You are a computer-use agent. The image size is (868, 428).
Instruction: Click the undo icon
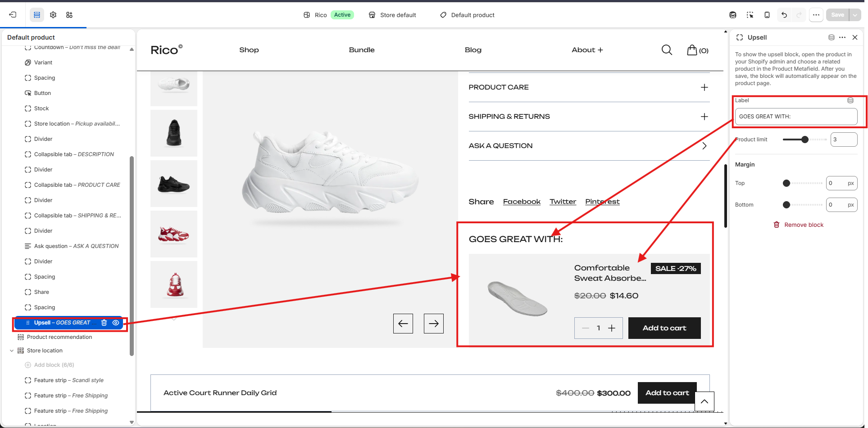tap(784, 15)
